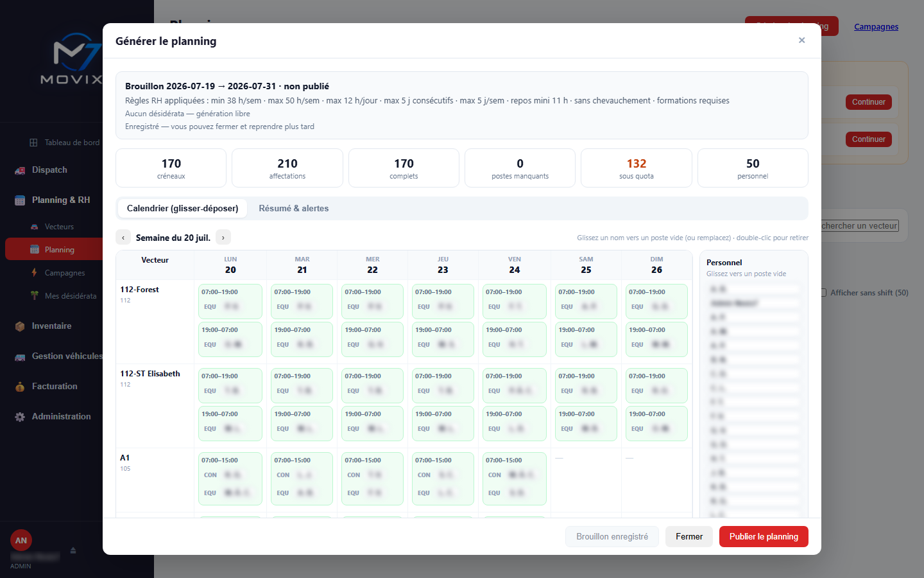
Task: Click the eject icon beside the user name
Action: [73, 550]
